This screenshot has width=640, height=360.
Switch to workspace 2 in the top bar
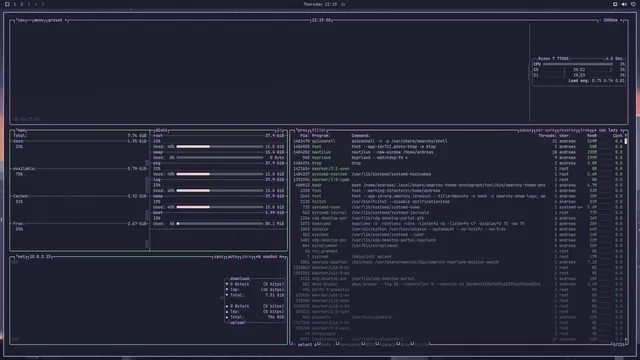tap(22, 4)
